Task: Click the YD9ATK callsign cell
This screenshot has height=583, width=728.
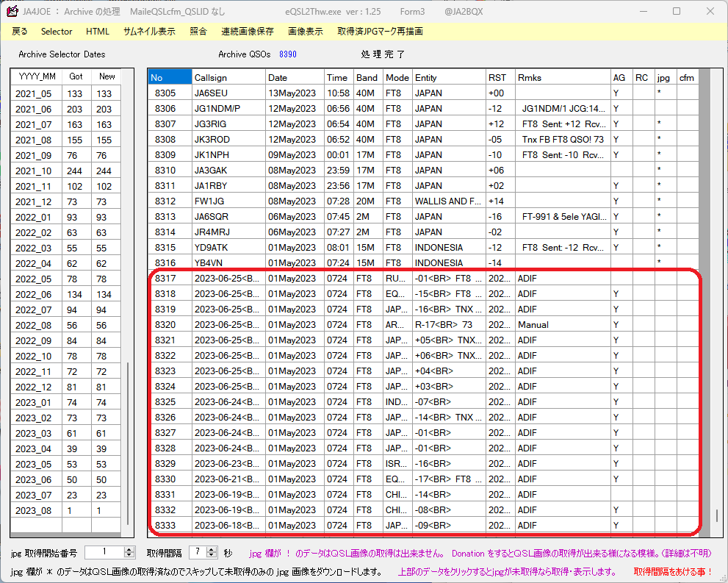Action: [x=228, y=248]
